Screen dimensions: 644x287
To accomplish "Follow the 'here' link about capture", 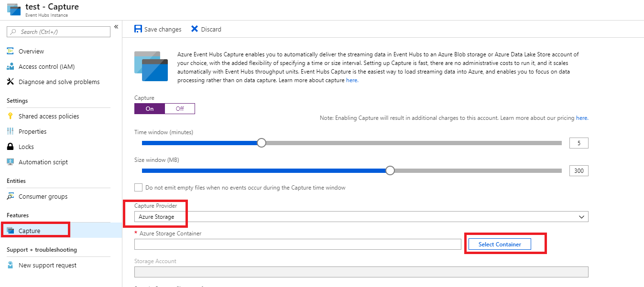I will 352,81.
